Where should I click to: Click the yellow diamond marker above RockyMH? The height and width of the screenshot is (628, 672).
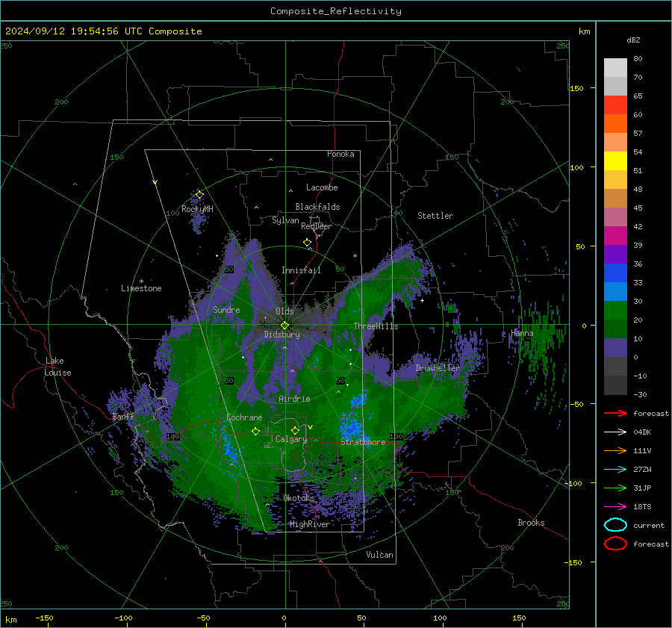coord(199,195)
